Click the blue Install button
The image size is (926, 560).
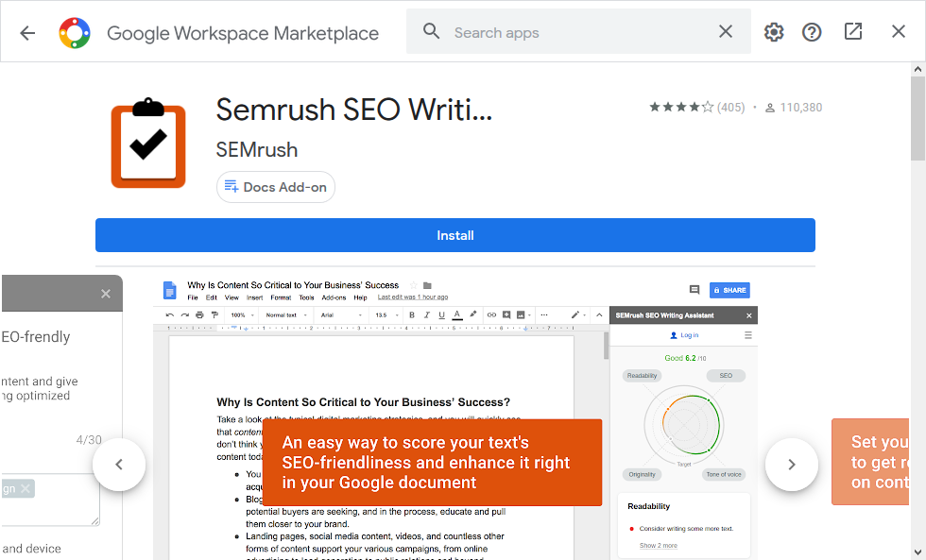(454, 235)
